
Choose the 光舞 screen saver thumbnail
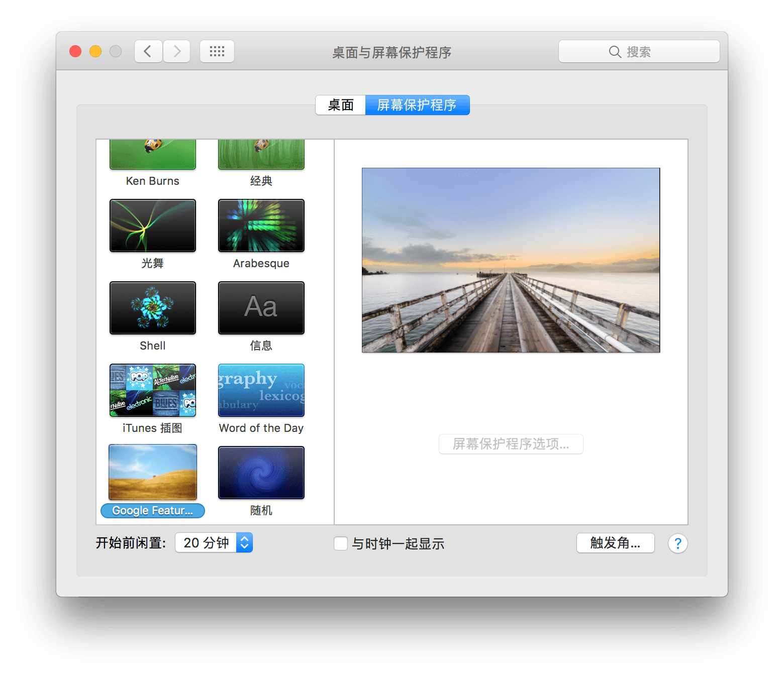click(x=153, y=225)
